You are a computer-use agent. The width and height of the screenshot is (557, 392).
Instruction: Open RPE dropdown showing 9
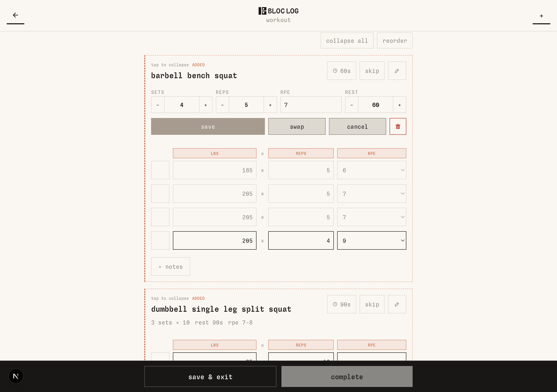point(371,240)
